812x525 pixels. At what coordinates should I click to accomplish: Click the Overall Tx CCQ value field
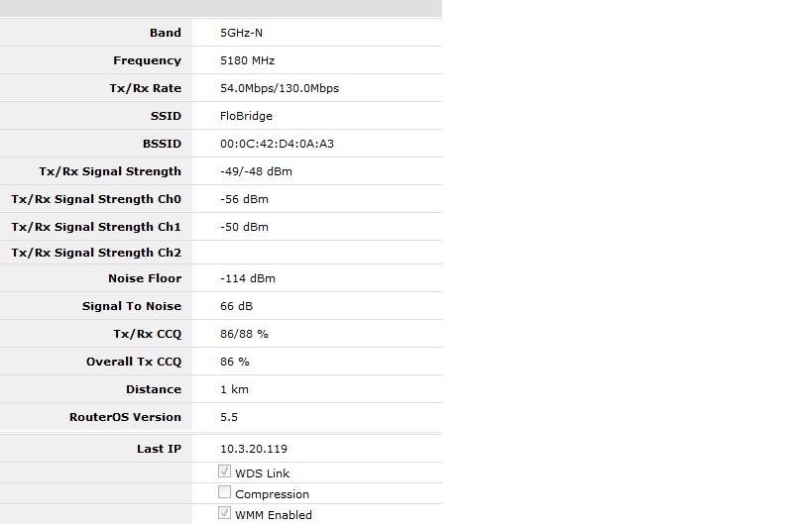coord(235,362)
